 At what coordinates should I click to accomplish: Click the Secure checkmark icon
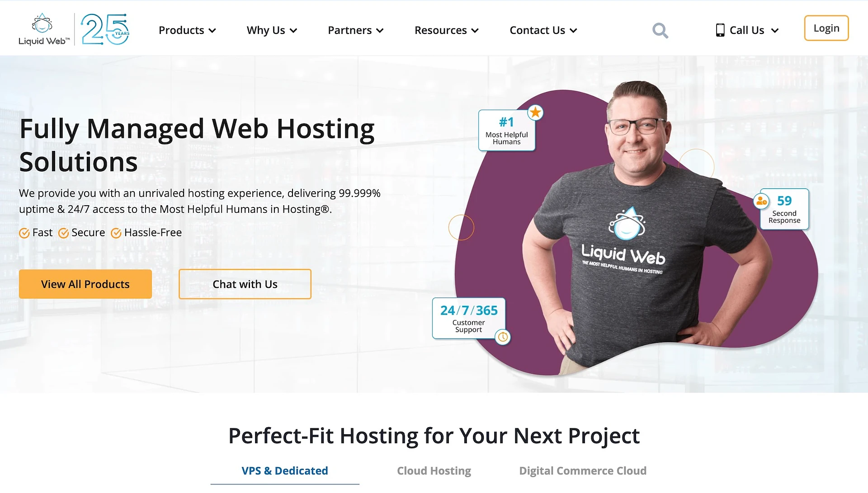[x=64, y=232]
